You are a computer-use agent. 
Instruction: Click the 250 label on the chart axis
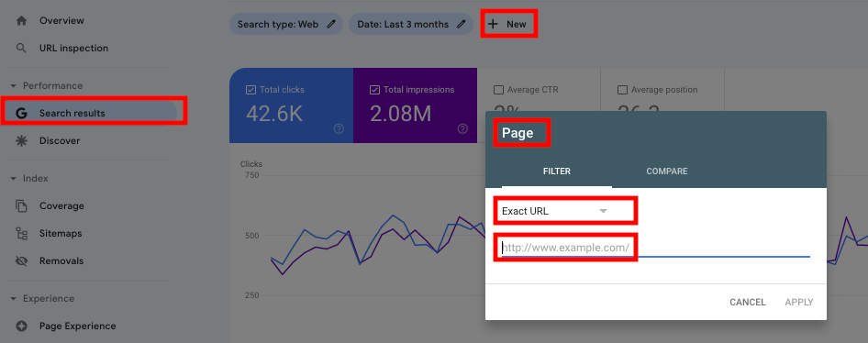coord(252,295)
